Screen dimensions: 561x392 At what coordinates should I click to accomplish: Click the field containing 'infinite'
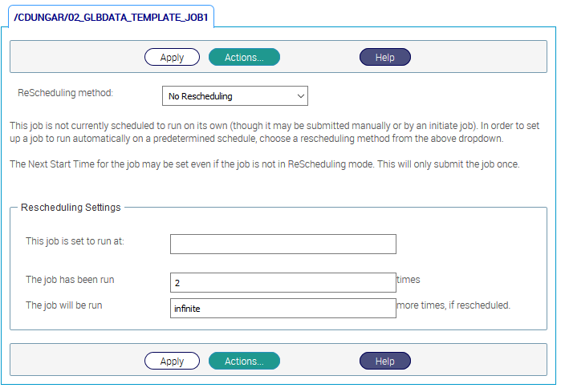[x=283, y=308]
